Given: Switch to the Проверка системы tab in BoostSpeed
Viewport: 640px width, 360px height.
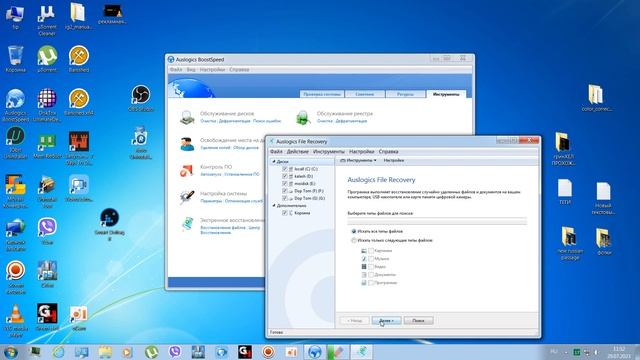Looking at the screenshot, I should (322, 94).
